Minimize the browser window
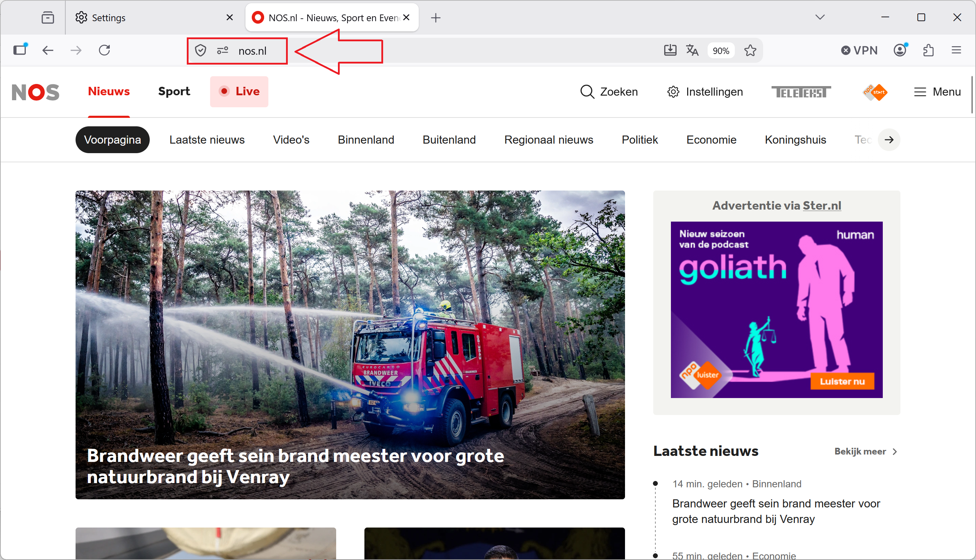Viewport: 976px width, 560px height. (x=885, y=17)
